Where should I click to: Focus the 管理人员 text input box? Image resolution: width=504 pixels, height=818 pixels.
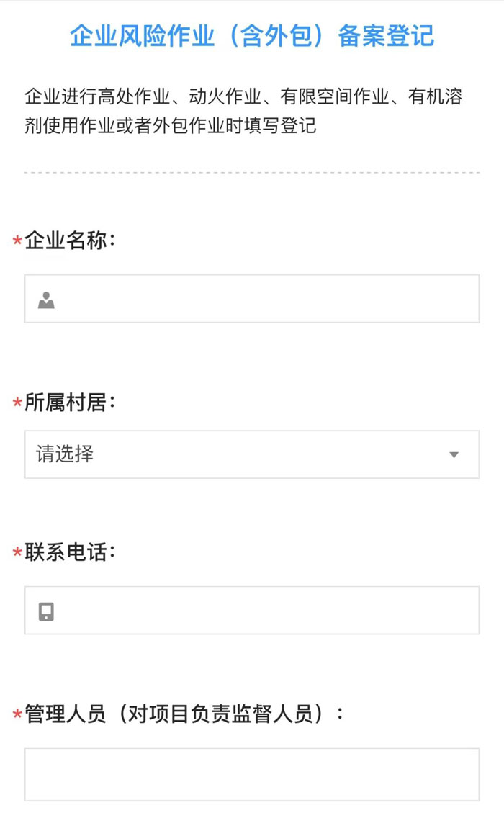click(252, 774)
